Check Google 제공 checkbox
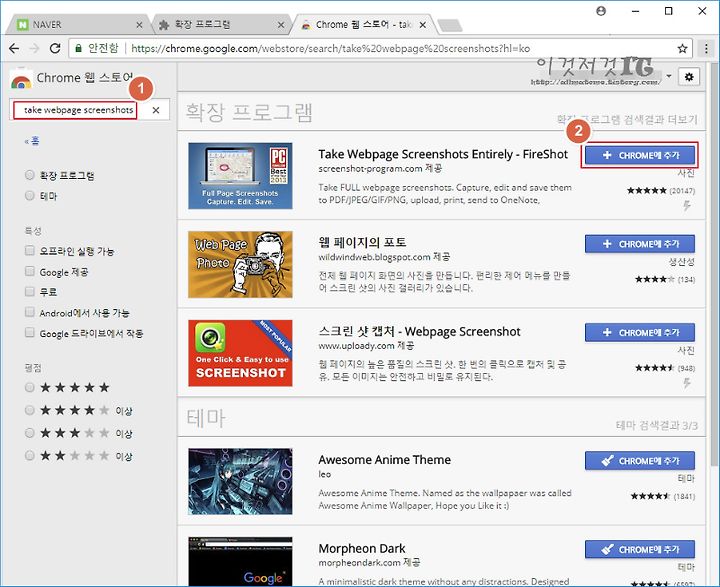720x587 pixels. (x=30, y=271)
